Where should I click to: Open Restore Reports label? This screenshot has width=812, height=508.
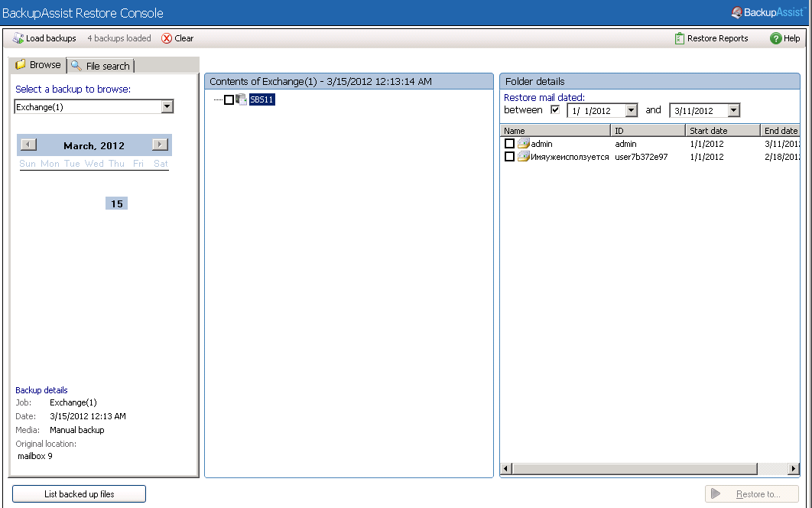click(717, 38)
